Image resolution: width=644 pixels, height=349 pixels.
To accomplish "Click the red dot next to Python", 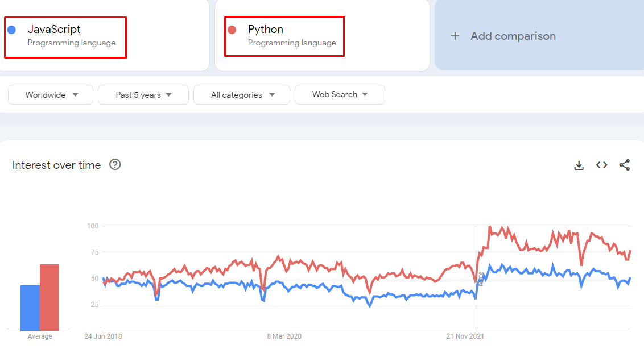I will click(232, 30).
